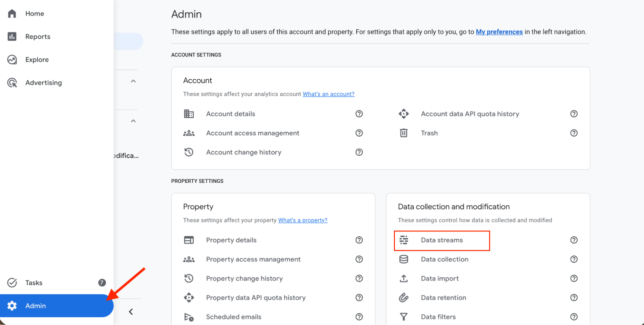
Task: Open Data filters via the funnel icon
Action: 404,317
